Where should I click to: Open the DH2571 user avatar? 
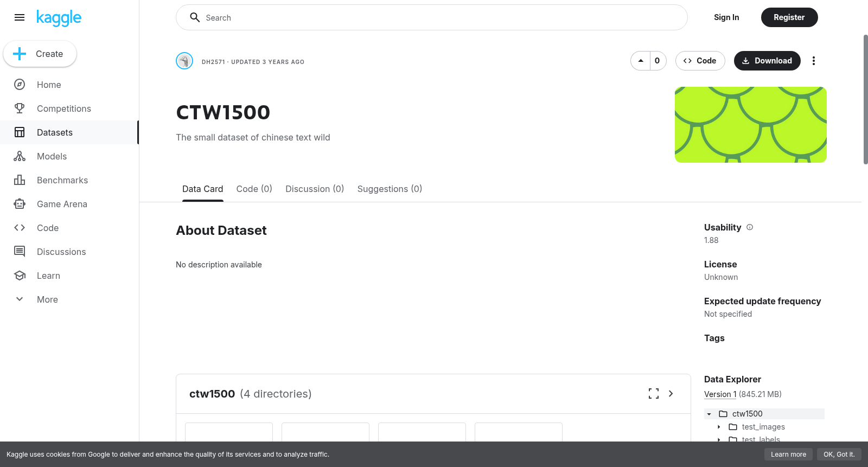coord(184,61)
